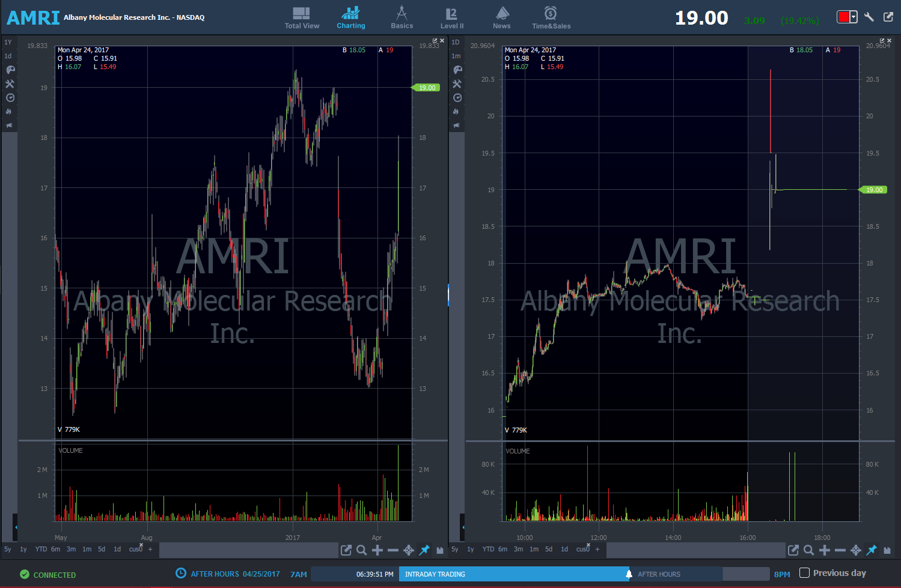Open the palette icon on left chart sidebar
Screen dimensions: 901x588
click(x=10, y=70)
